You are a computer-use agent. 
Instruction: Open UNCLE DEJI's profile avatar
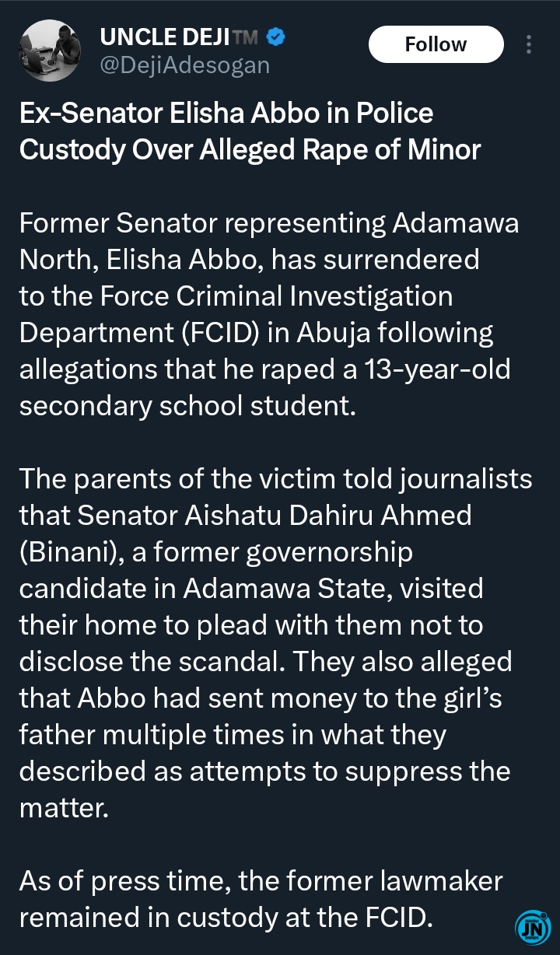click(50, 49)
